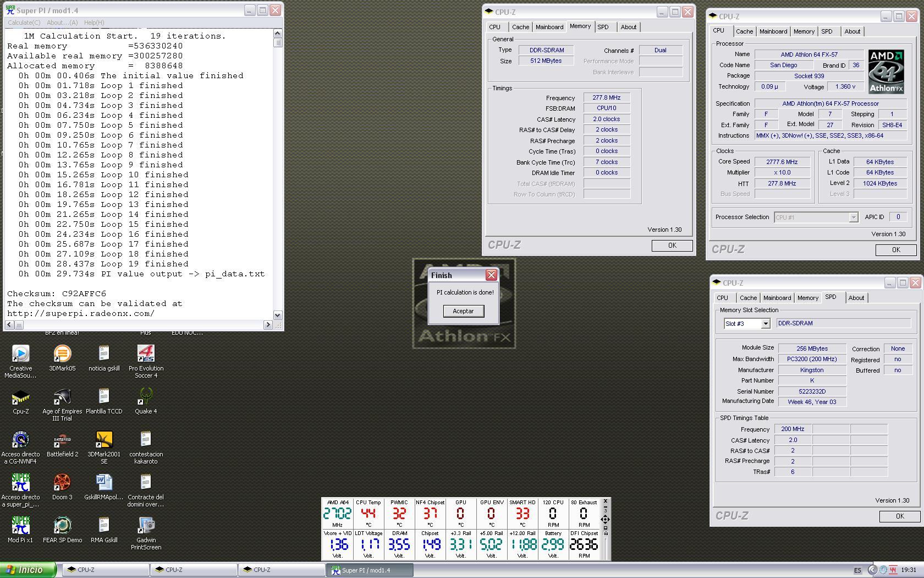
Task: Select the Battlefield 2 shortcut icon
Action: point(62,439)
